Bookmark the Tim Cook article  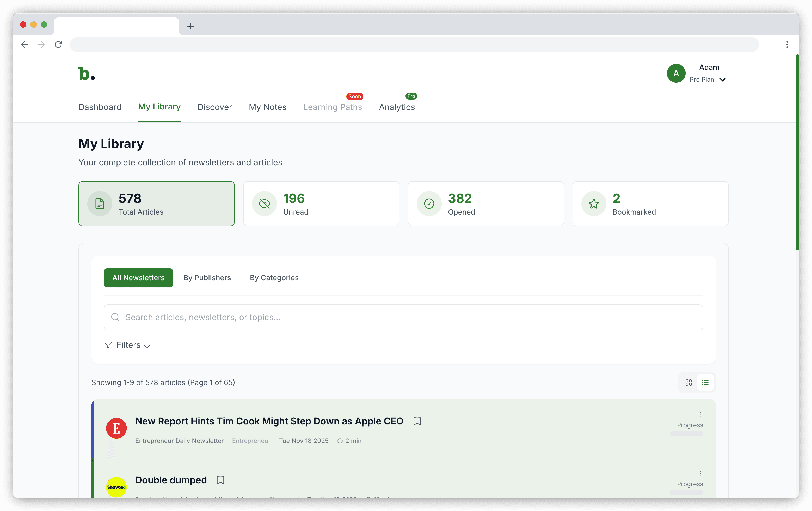(x=417, y=421)
